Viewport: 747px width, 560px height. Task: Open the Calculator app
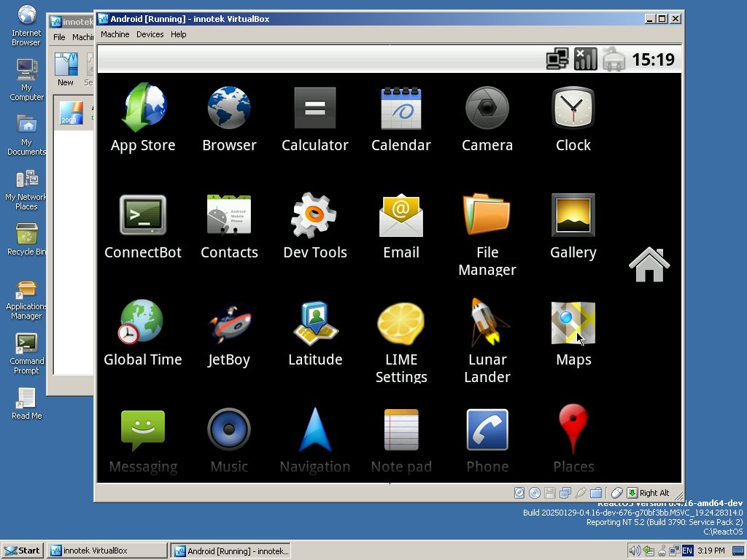coord(315,117)
